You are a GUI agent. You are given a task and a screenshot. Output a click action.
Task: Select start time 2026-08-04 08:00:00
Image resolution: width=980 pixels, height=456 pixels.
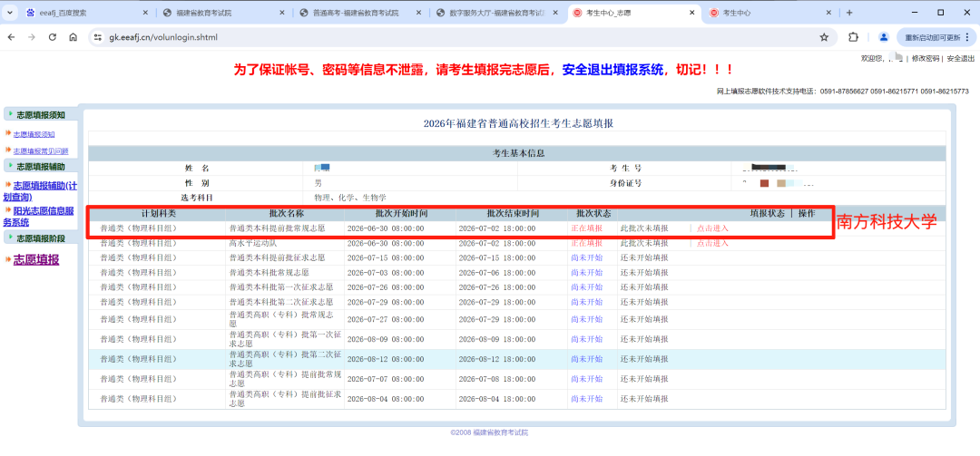386,398
